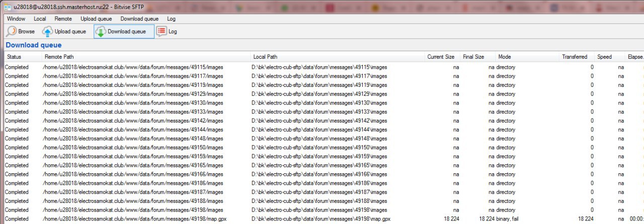Click the directory mode cell for 49115 row
Image resolution: width=644 pixels, height=224 pixels.
[506, 67]
